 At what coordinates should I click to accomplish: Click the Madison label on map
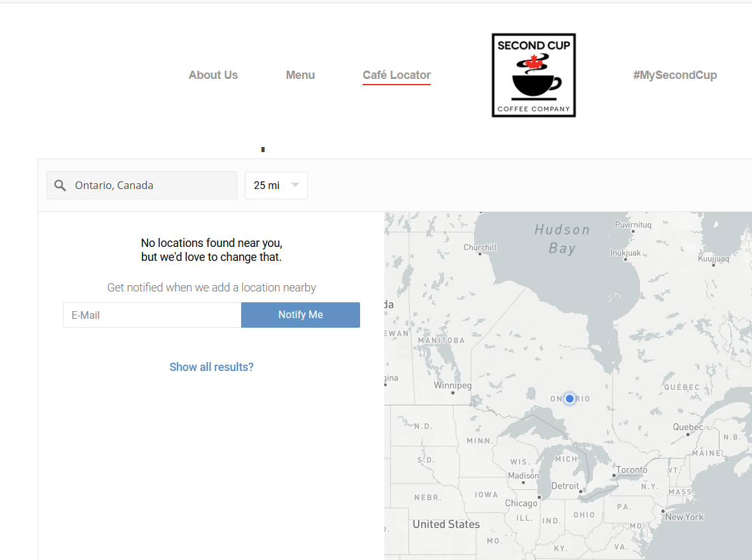click(523, 475)
